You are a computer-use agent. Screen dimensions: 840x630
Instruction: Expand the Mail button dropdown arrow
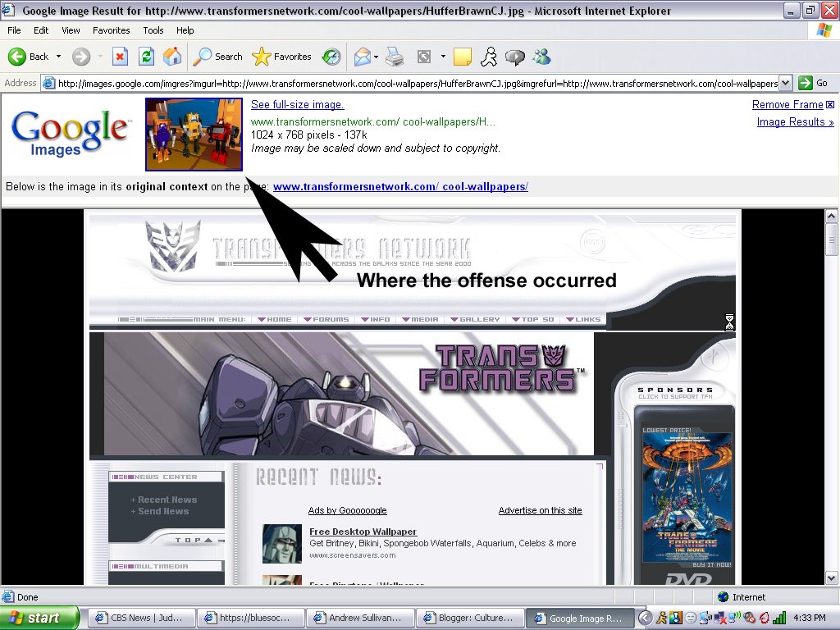(x=376, y=57)
